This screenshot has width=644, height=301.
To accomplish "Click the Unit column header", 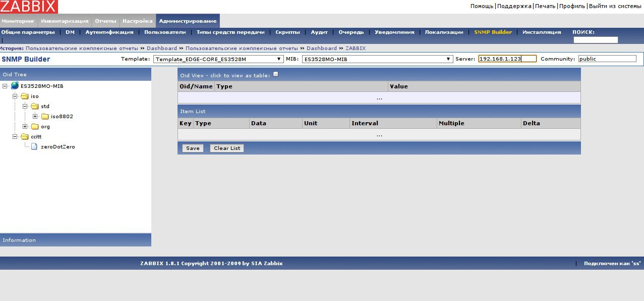I will (325, 123).
